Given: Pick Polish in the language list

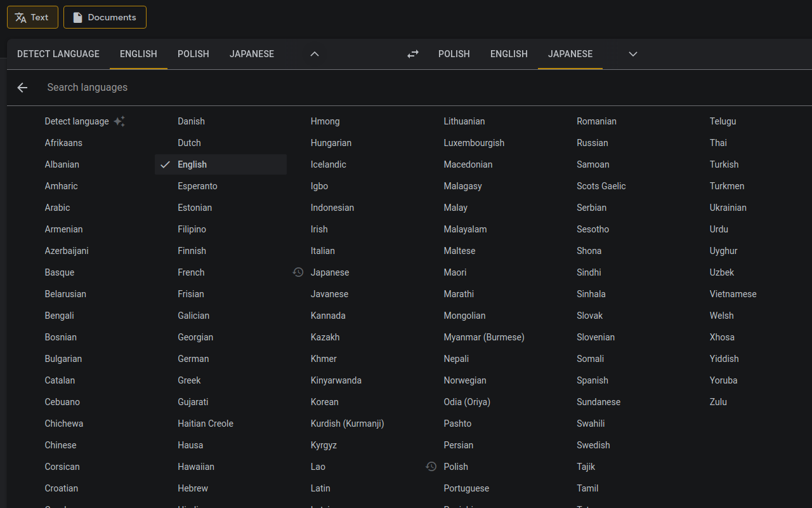Looking at the screenshot, I should pos(455,467).
